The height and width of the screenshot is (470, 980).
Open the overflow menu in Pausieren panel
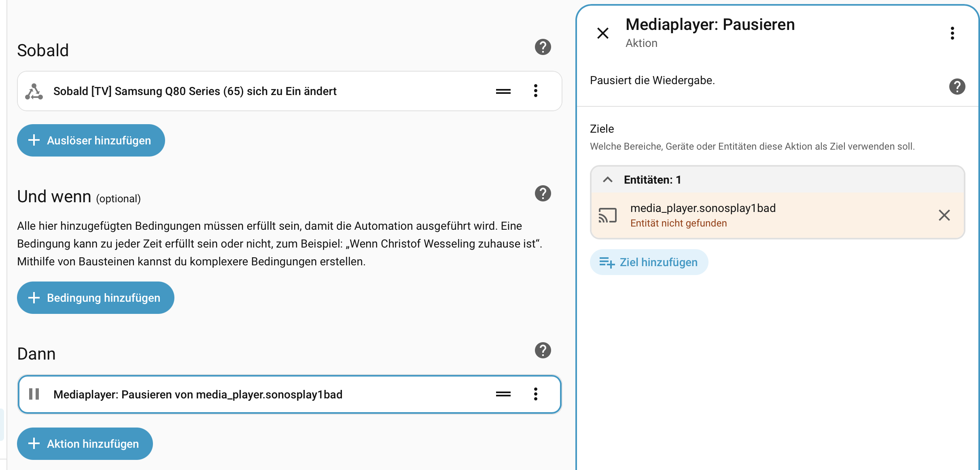click(952, 33)
